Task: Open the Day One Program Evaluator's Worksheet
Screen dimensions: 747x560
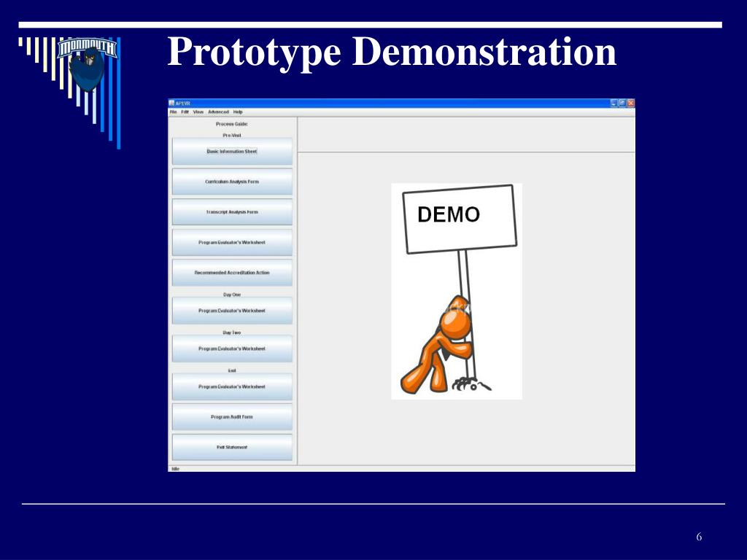Action: click(232, 311)
